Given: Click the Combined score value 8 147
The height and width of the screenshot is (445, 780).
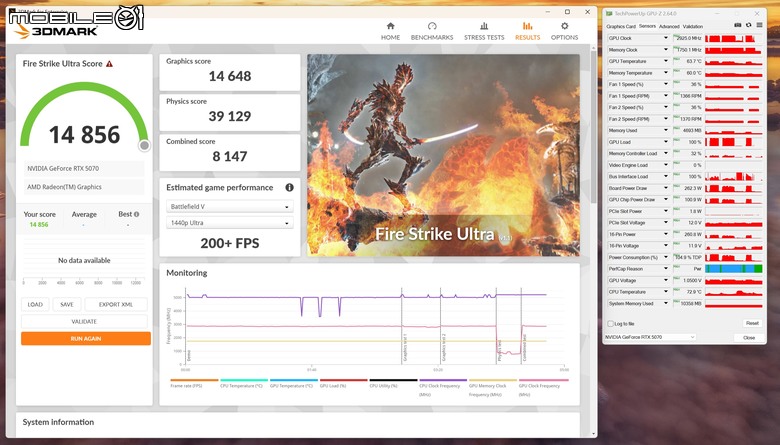Looking at the screenshot, I should [x=230, y=157].
